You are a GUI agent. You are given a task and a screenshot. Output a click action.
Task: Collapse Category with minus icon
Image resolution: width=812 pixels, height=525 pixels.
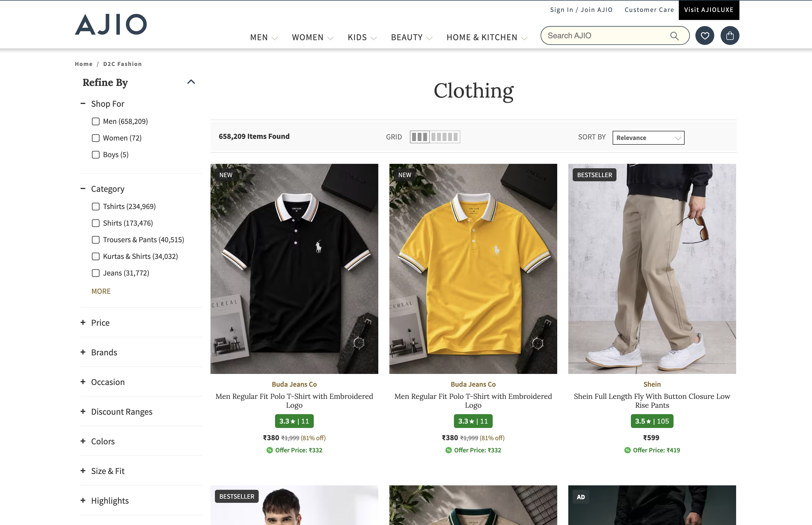click(83, 188)
